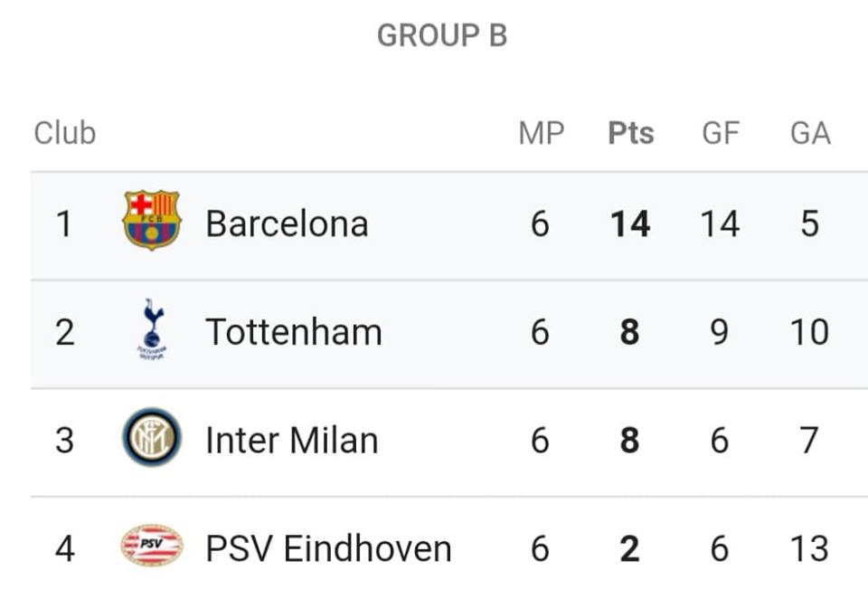Image resolution: width=868 pixels, height=609 pixels.
Task: Click the MP column header
Action: (542, 133)
